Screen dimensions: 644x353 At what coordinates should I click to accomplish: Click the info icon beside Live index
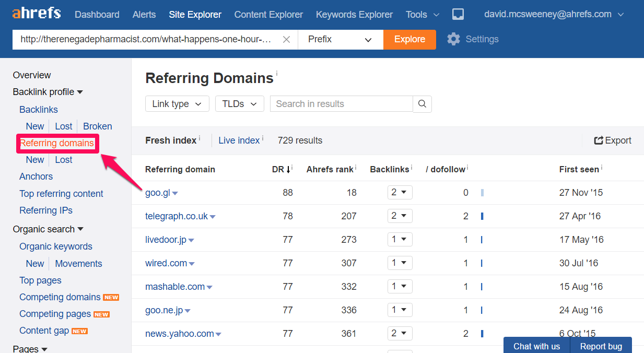point(262,137)
